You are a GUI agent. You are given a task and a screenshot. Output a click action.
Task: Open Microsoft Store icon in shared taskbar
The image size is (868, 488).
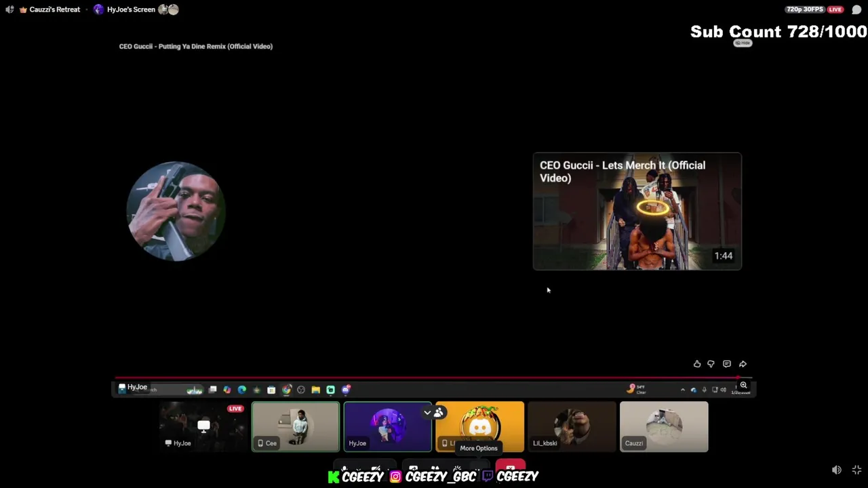tap(271, 390)
